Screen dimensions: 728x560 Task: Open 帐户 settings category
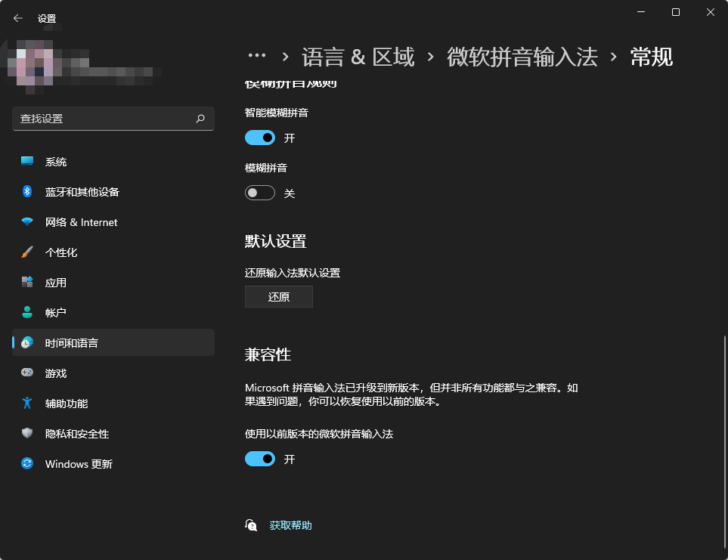[x=113, y=313]
